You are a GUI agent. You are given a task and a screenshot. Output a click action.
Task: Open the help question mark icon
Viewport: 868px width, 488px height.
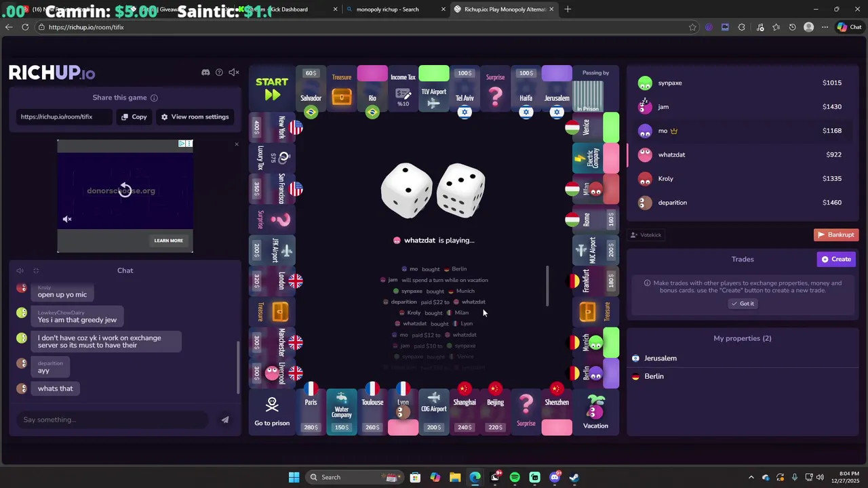(x=219, y=73)
